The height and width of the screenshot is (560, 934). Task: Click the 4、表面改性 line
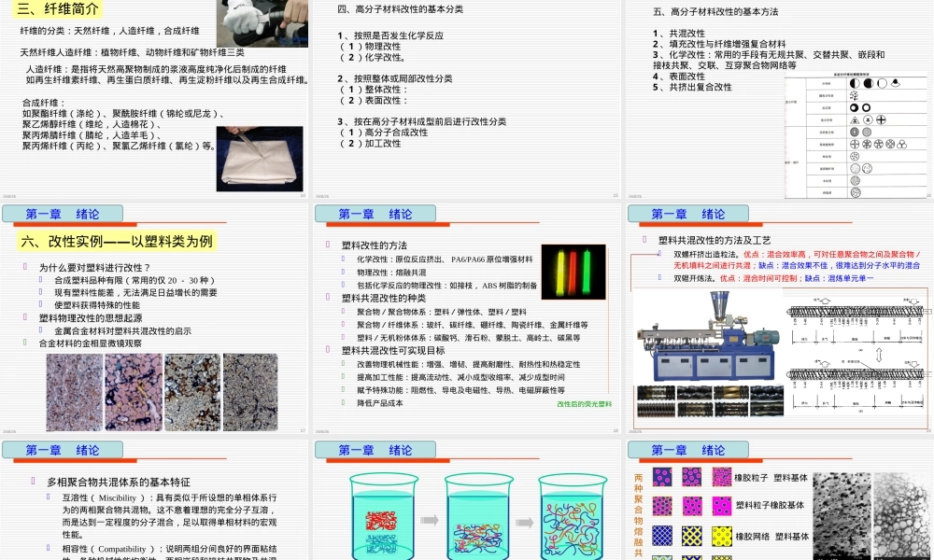678,77
